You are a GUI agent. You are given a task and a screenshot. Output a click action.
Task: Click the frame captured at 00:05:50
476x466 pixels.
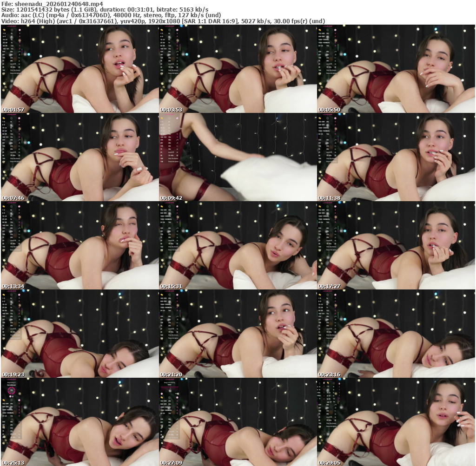(396, 69)
